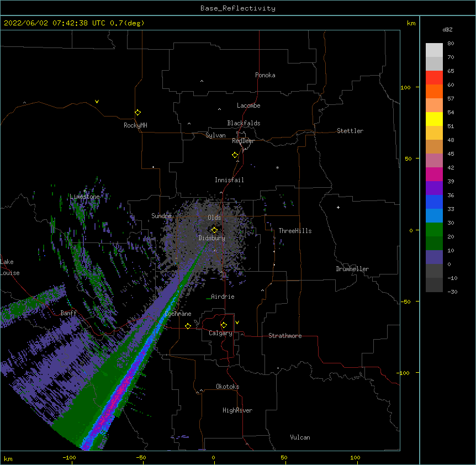Click the yellow diamond marker above the Calgary label
Viewport: 476px width, 465px height.
tap(224, 325)
